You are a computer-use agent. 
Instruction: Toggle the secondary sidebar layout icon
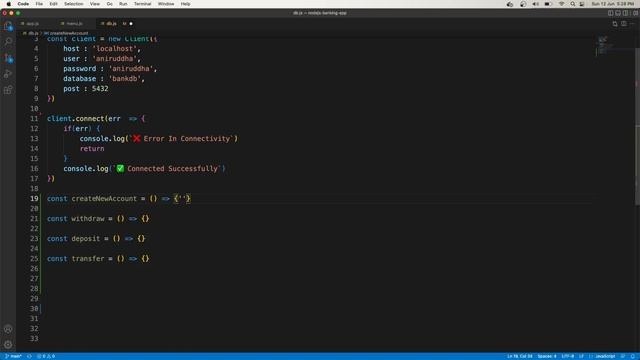click(x=625, y=13)
